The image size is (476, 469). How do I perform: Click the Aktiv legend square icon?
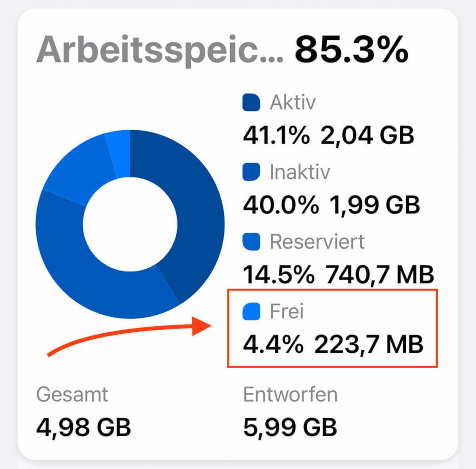coord(251,102)
